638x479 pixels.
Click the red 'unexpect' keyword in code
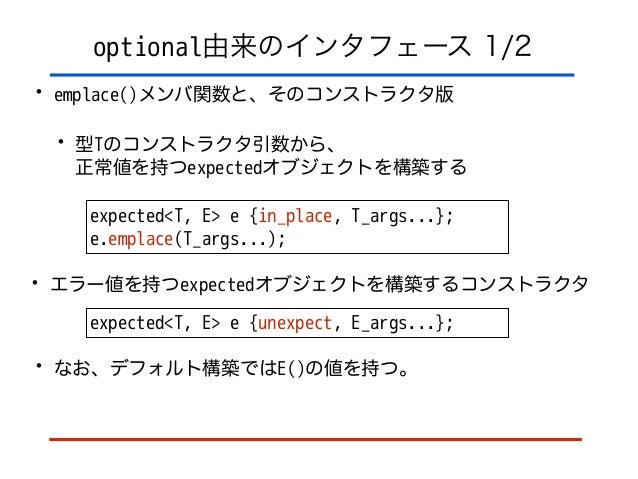point(295,323)
